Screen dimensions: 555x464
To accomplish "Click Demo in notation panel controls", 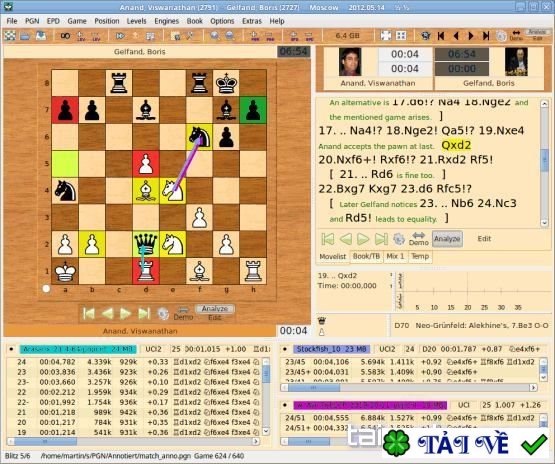I will 419,239.
